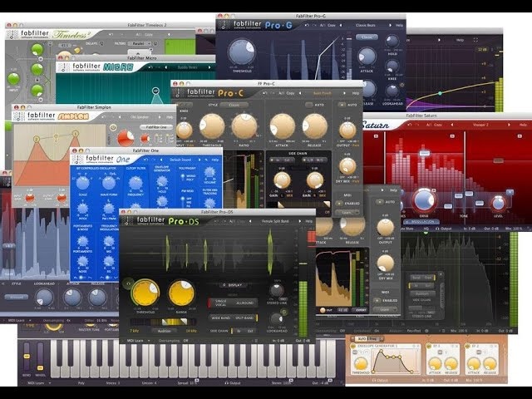The height and width of the screenshot is (399, 532).
Task: Open the Learn dropdown in Pro-C MIDI section
Action: (347, 213)
